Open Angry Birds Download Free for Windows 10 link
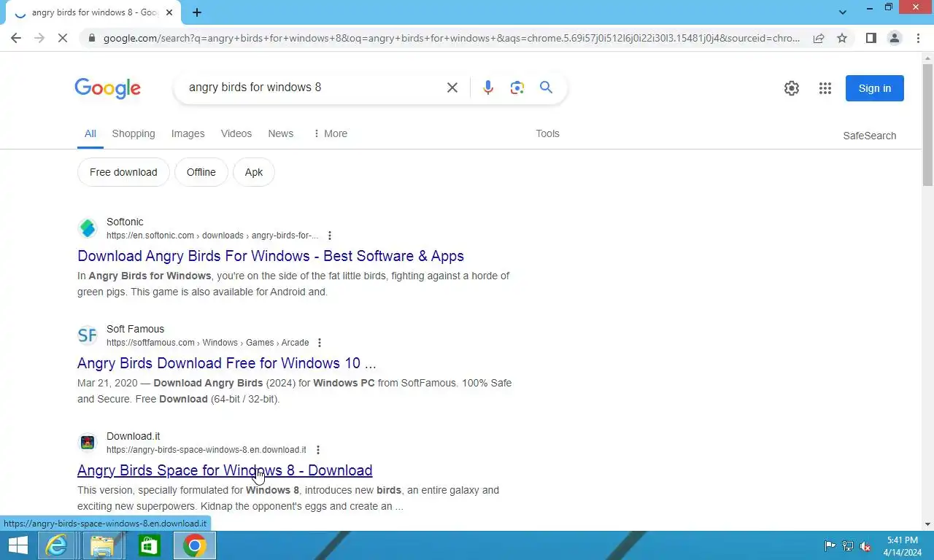 (227, 363)
